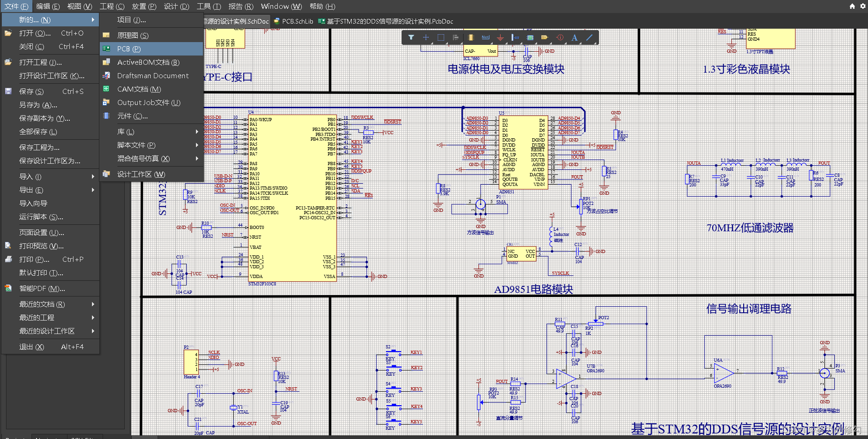Switch to the .PcbDoc document tab
868x439 pixels.
pos(385,21)
